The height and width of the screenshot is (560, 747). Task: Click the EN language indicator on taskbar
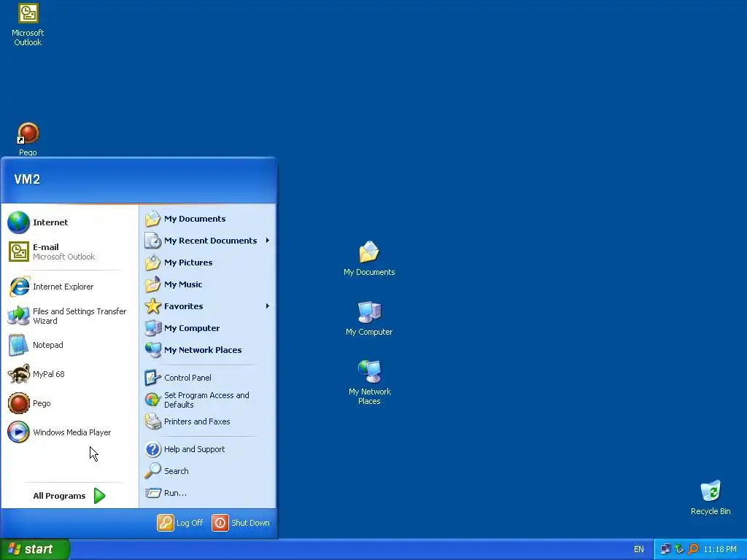click(639, 550)
